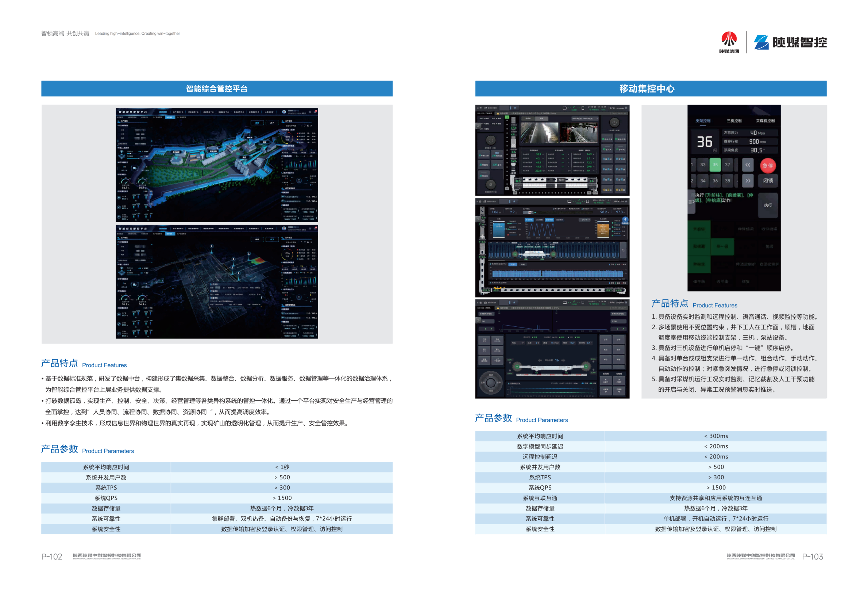Toggle the 闭锁 lock button
Viewport: 868px width, 589px height.
click(x=768, y=181)
